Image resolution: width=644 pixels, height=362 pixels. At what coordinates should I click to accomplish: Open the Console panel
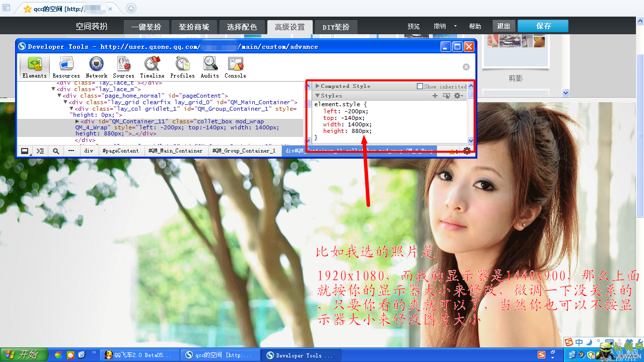tap(235, 67)
